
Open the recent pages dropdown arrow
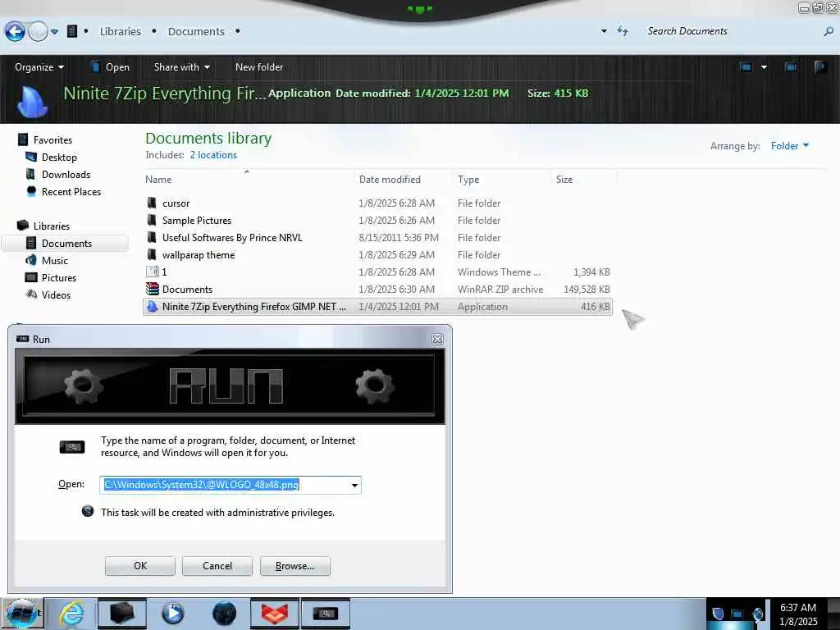[54, 32]
